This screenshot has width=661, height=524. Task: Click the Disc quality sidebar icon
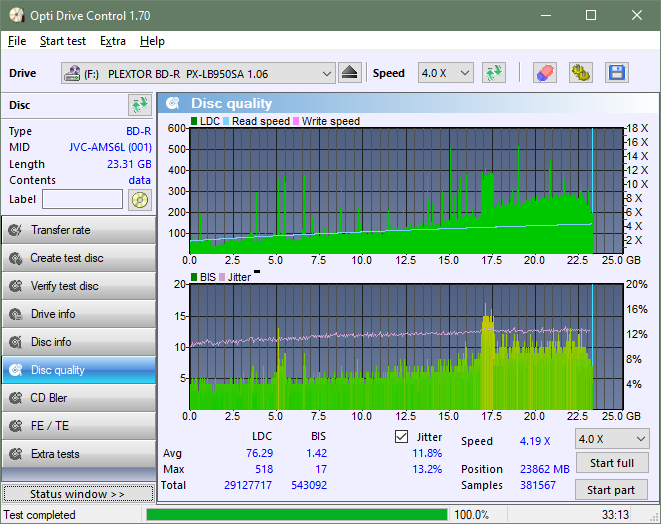click(x=16, y=370)
